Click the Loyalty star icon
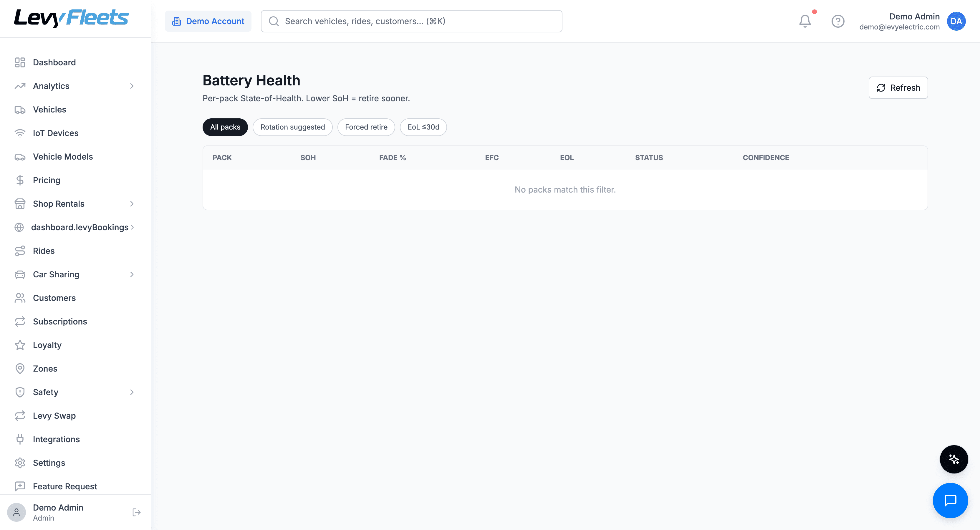The width and height of the screenshot is (980, 530). point(20,345)
